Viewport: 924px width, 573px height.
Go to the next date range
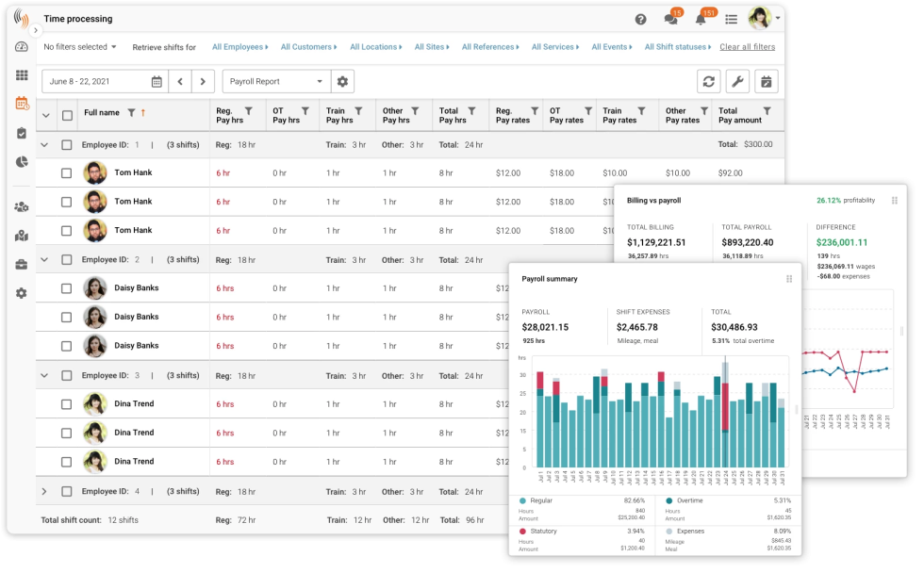click(203, 82)
